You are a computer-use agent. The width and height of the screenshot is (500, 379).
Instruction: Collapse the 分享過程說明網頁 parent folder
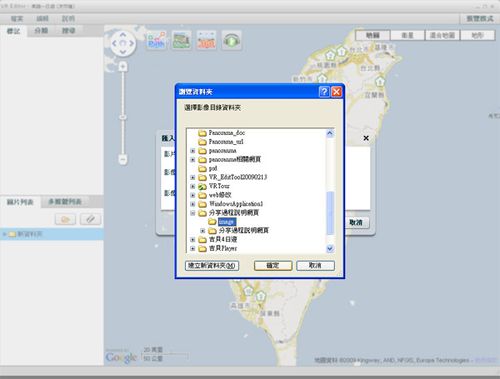click(x=193, y=213)
